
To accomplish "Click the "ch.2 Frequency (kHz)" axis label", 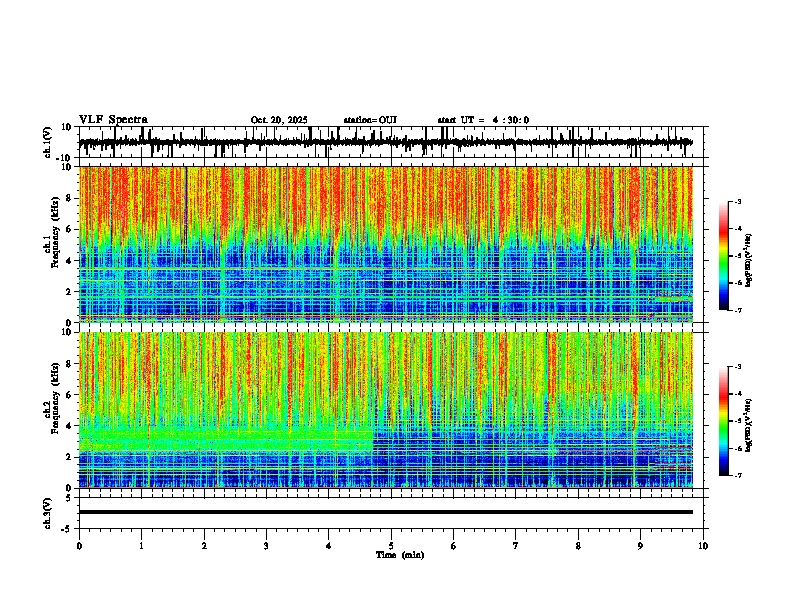I will point(52,398).
